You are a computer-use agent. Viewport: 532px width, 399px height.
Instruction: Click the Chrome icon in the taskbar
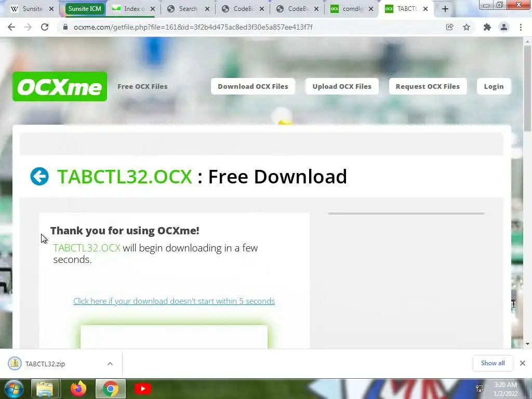110,389
